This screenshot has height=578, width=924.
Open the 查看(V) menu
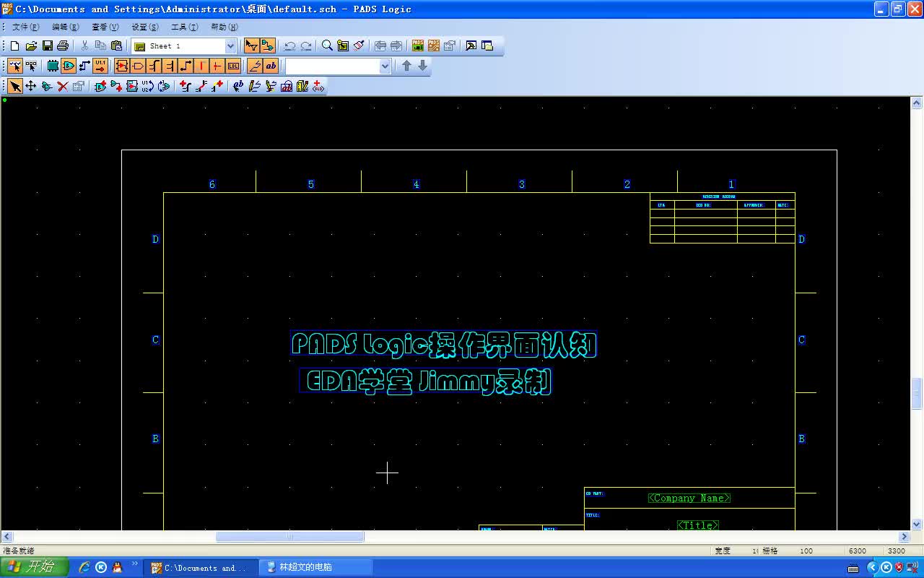(x=105, y=27)
